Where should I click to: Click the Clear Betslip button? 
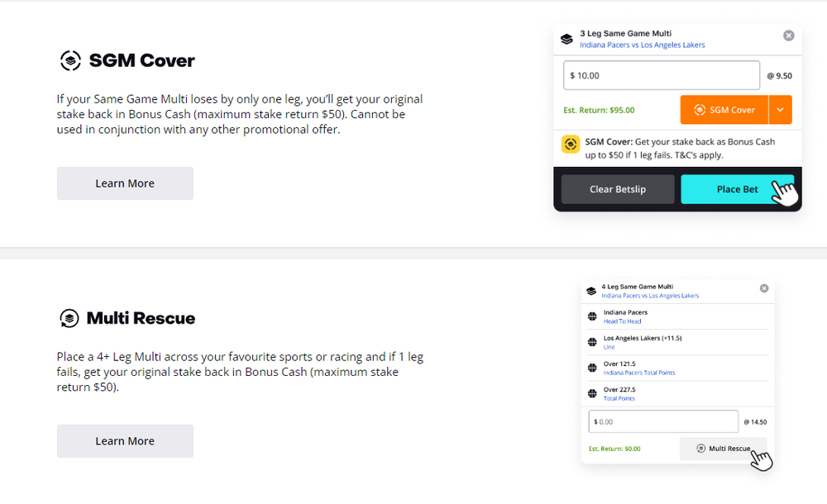pyautogui.click(x=617, y=189)
